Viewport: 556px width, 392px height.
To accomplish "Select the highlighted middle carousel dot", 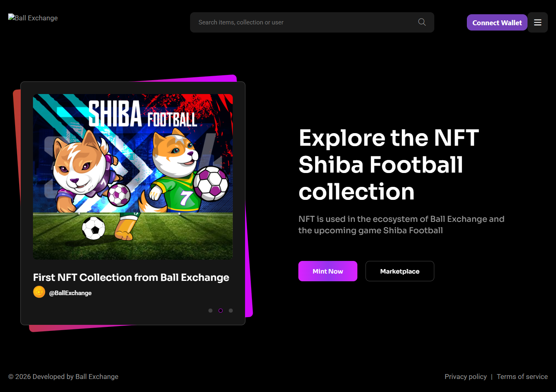I will [221, 311].
